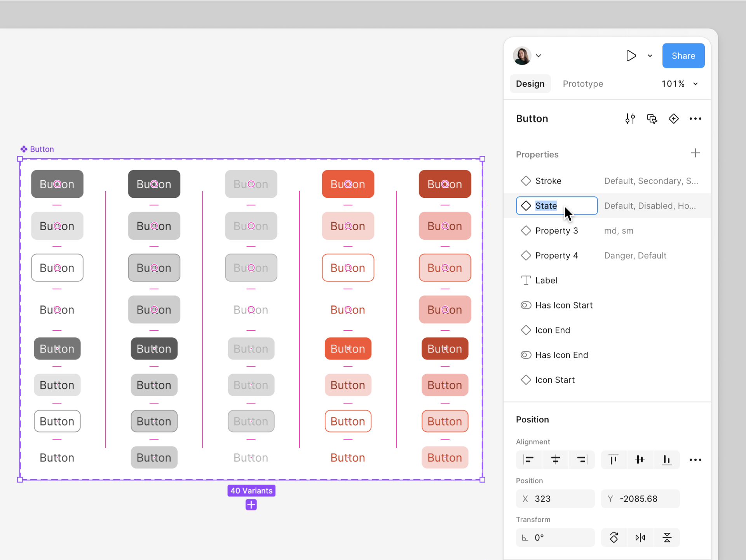Click the select matching layers icon
This screenshot has width=746, height=560.
(x=652, y=119)
